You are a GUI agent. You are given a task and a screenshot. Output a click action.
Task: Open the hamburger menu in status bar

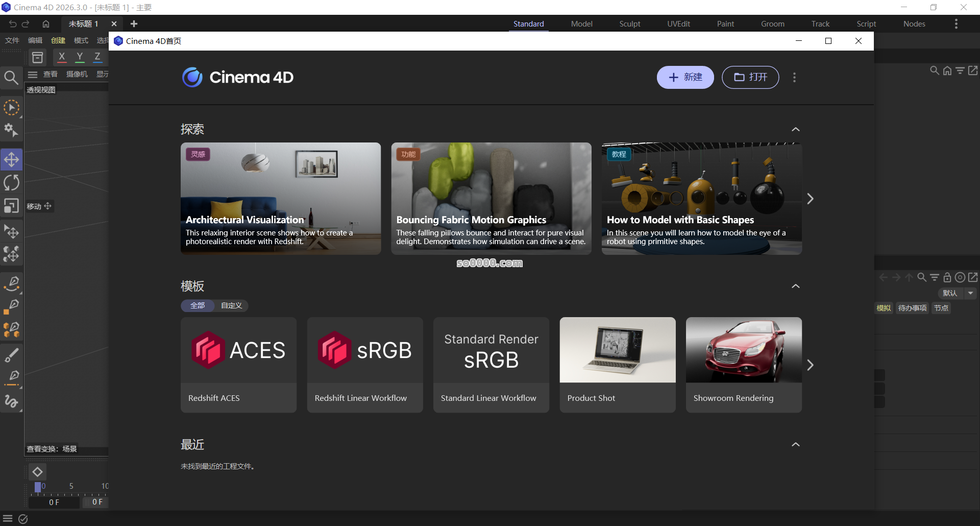coord(8,519)
